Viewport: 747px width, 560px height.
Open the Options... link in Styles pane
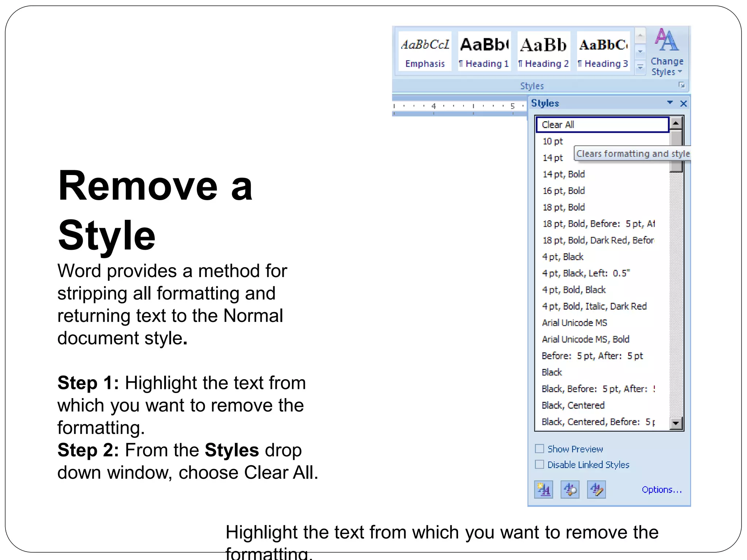[662, 490]
